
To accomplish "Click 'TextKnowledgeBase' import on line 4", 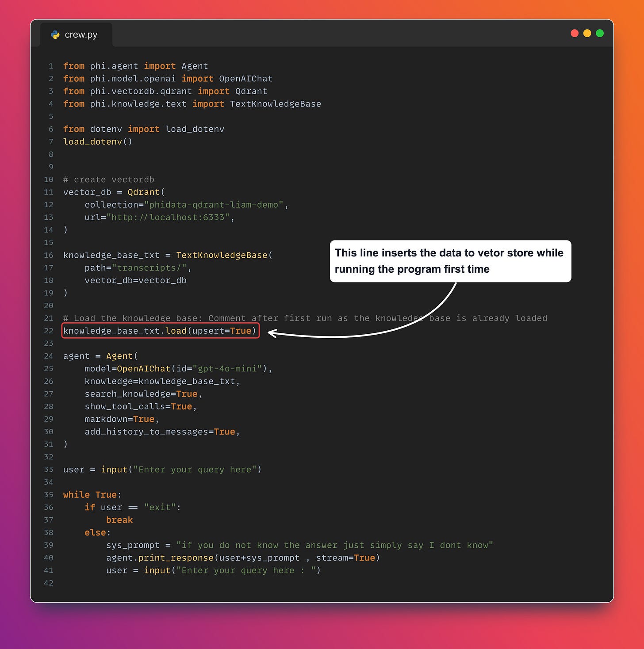I will 276,104.
